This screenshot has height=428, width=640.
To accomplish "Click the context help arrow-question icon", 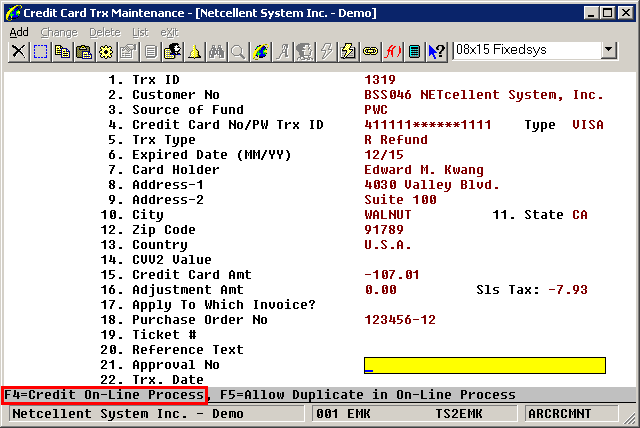I will [437, 52].
